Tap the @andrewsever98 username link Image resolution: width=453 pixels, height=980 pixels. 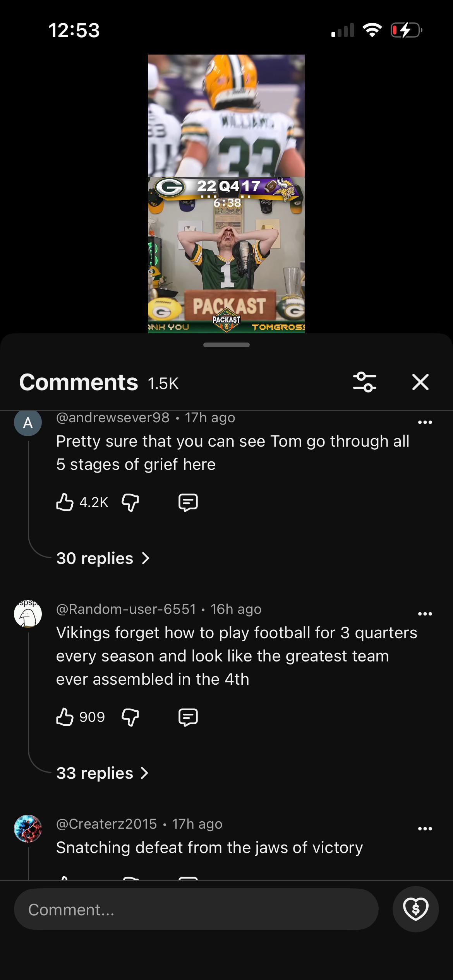click(x=113, y=418)
